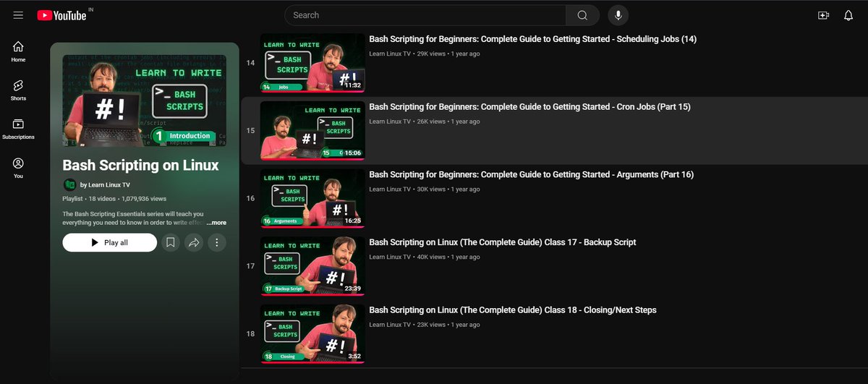Image resolution: width=868 pixels, height=384 pixels.
Task: Open Arguments (Part 16) video thumbnail
Action: (x=312, y=198)
